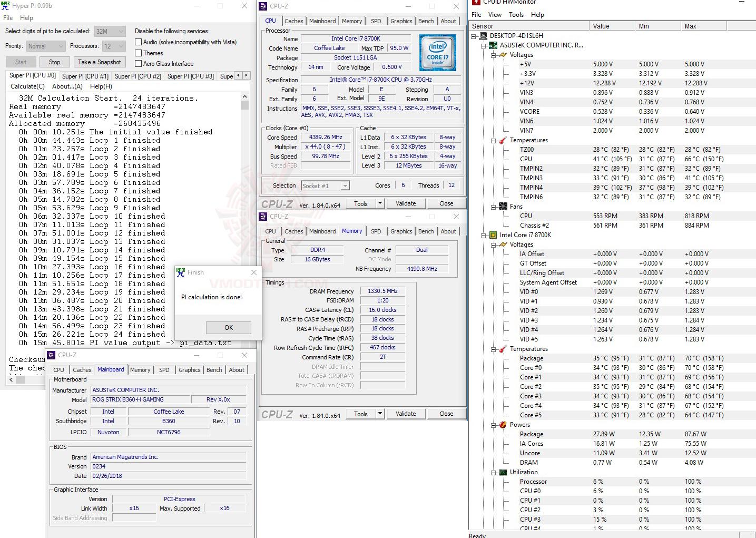
Task: Click the utilization icon next to Utilization
Action: pos(502,472)
